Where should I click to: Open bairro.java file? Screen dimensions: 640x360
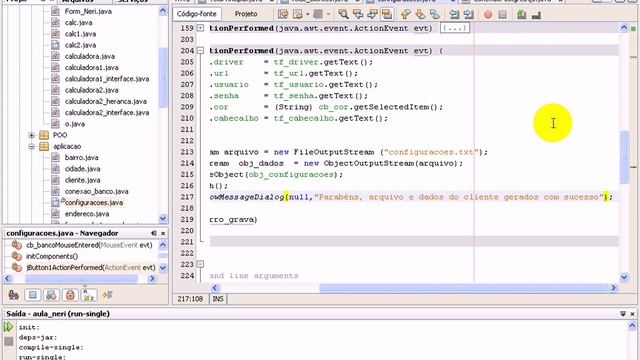pos(81,158)
